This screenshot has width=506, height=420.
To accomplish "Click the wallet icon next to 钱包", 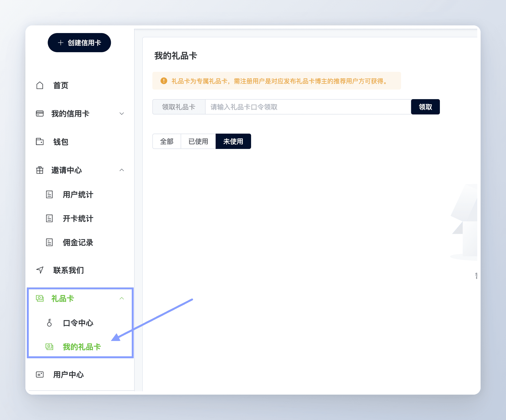I will (40, 142).
